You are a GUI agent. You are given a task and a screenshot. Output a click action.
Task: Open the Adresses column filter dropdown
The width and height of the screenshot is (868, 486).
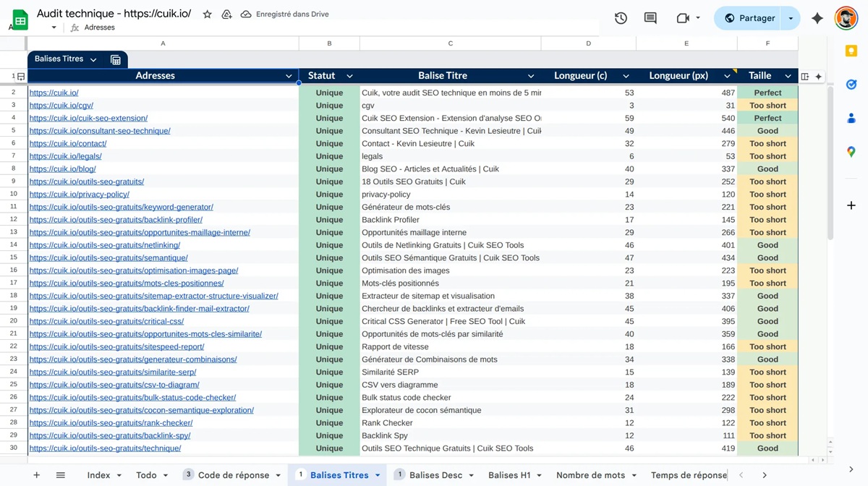point(289,76)
